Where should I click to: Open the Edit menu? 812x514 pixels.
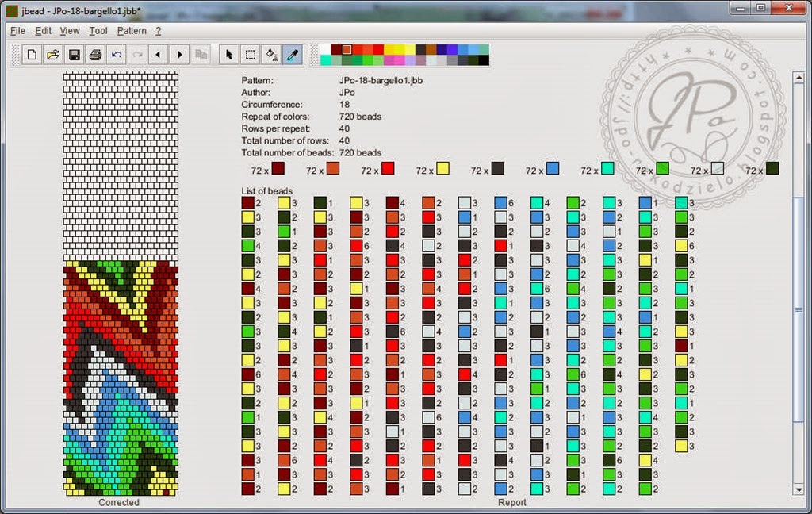click(43, 31)
